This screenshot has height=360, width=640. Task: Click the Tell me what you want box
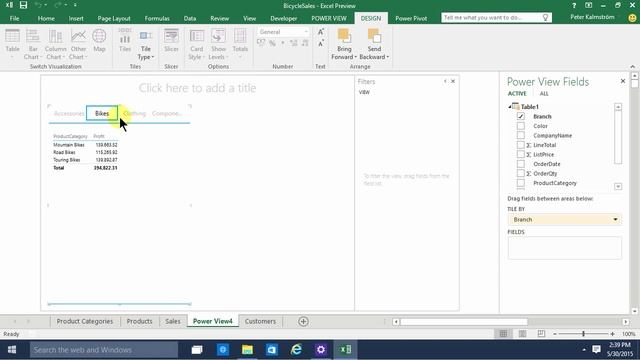(496, 18)
